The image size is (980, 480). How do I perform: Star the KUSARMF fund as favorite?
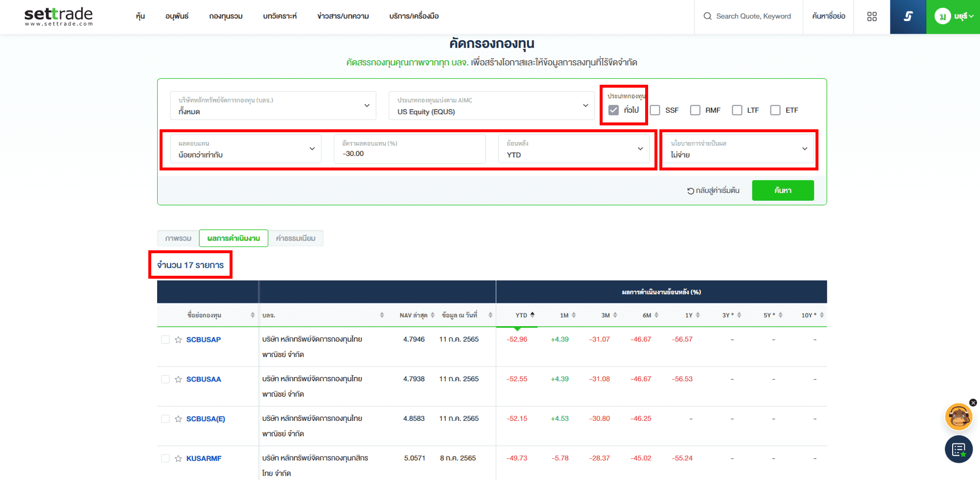(178, 458)
